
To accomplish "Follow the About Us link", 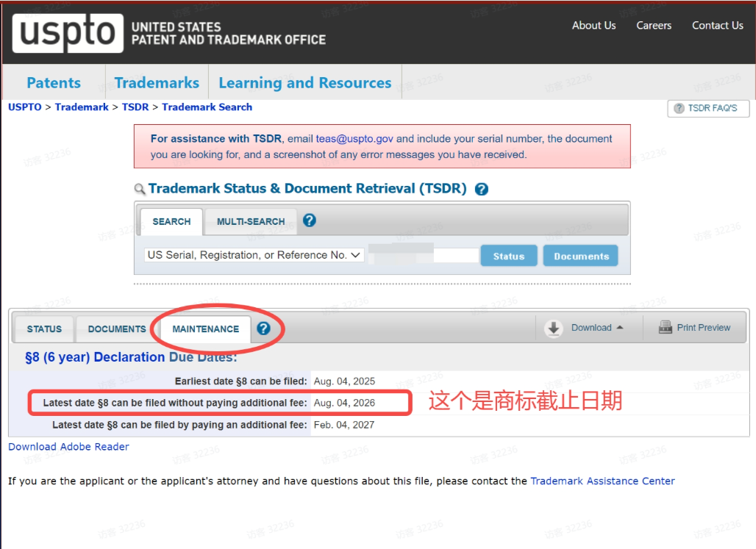I will pos(593,26).
